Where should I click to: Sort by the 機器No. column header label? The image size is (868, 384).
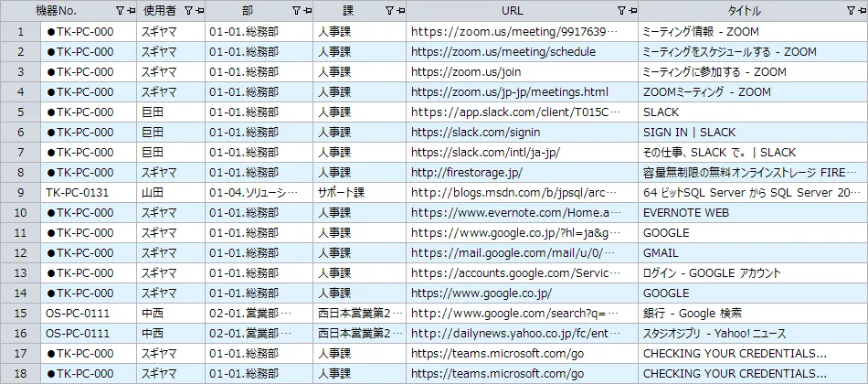57,11
